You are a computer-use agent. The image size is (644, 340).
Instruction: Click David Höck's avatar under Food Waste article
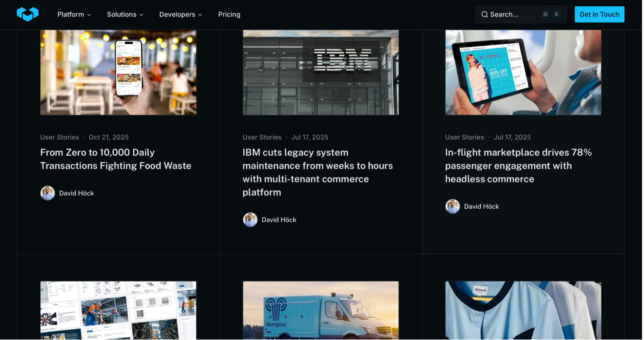(x=48, y=193)
